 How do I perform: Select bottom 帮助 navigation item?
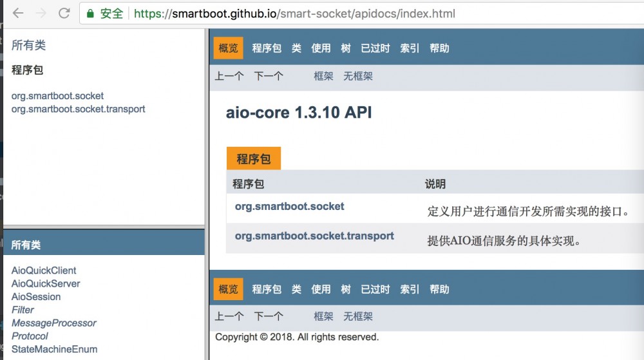pos(439,289)
